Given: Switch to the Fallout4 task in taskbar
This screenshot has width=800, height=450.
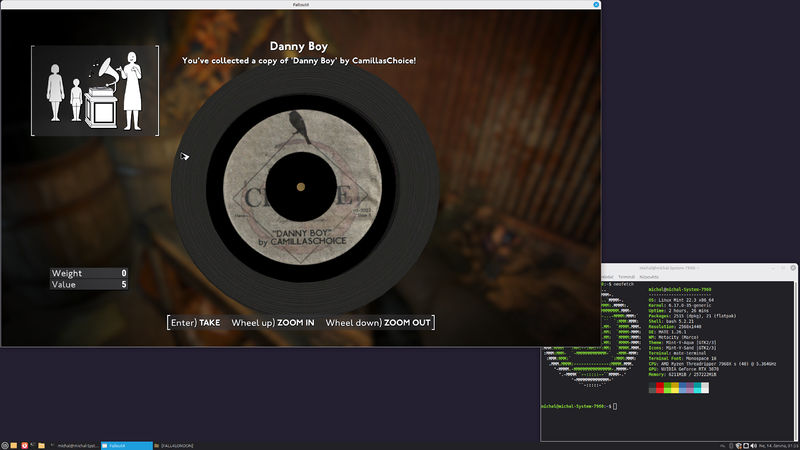Looking at the screenshot, I should pos(127,445).
